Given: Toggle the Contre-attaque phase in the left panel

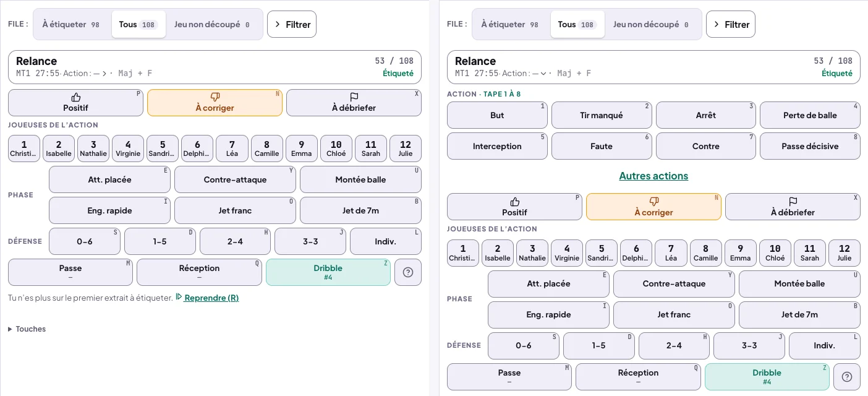Looking at the screenshot, I should point(235,179).
